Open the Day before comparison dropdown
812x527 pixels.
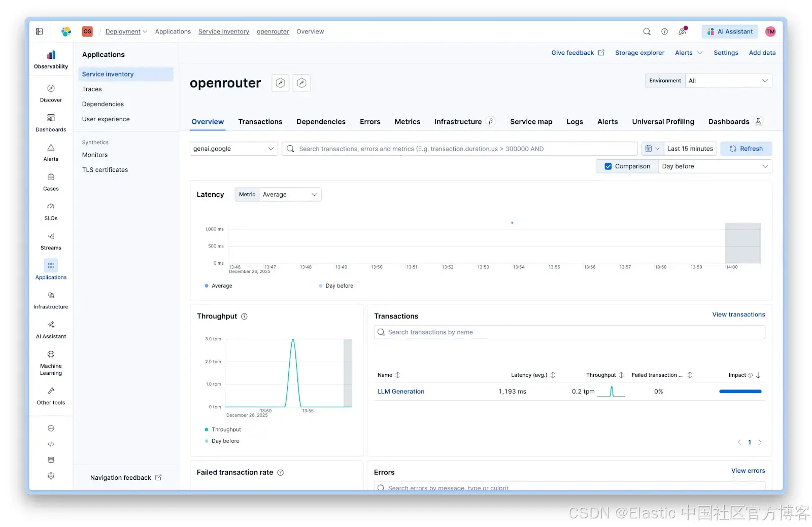tap(715, 166)
